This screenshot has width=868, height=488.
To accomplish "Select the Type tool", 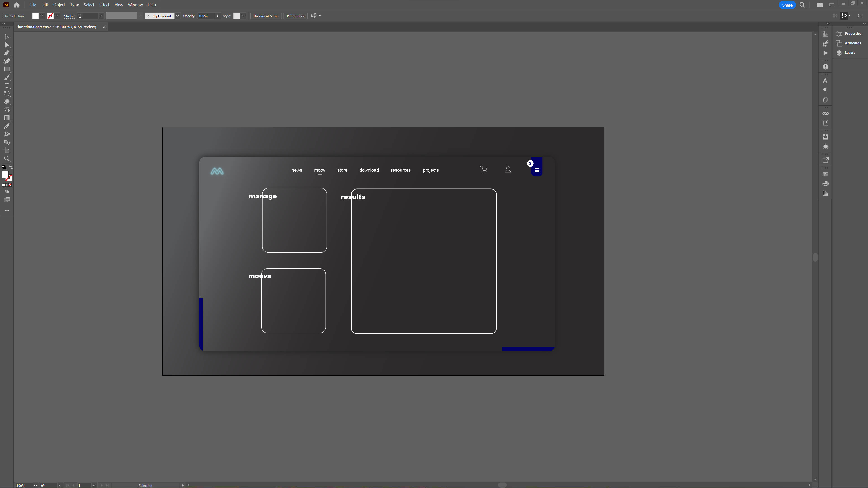I will (x=7, y=86).
